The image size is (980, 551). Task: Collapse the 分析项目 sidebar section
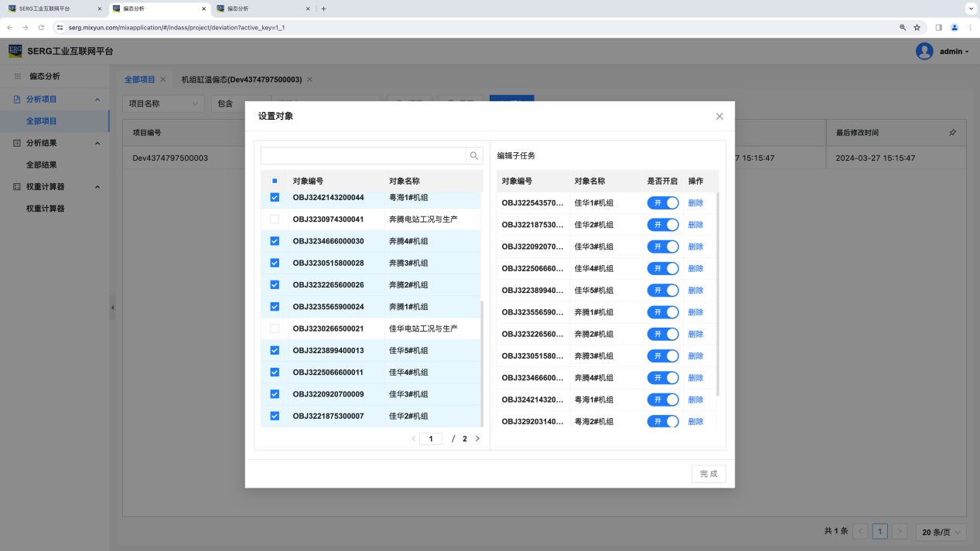click(97, 100)
